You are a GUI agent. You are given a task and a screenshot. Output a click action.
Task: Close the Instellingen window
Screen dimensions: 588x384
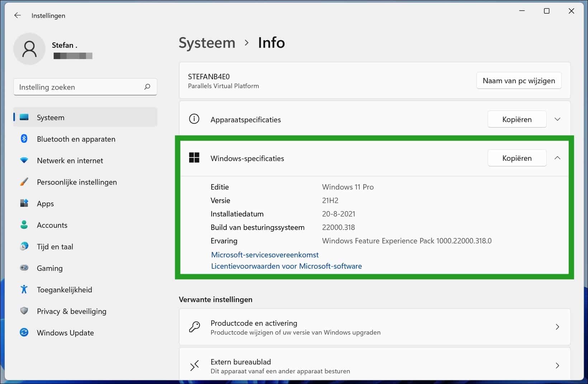(571, 11)
